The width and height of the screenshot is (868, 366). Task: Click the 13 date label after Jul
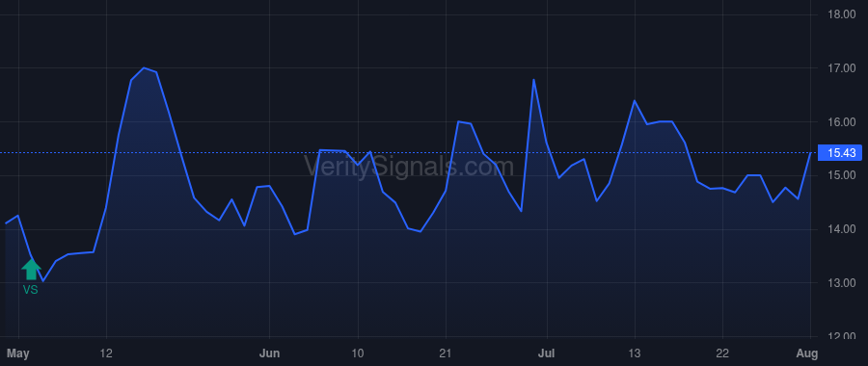635,353
